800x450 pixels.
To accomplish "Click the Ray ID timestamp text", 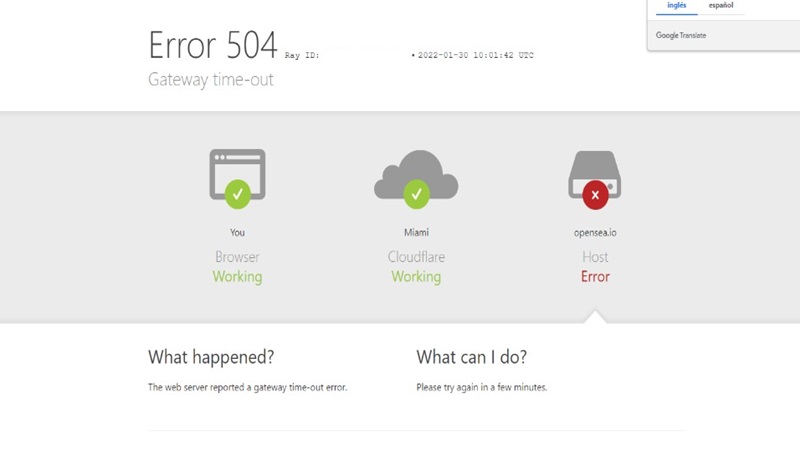I will pyautogui.click(x=476, y=55).
